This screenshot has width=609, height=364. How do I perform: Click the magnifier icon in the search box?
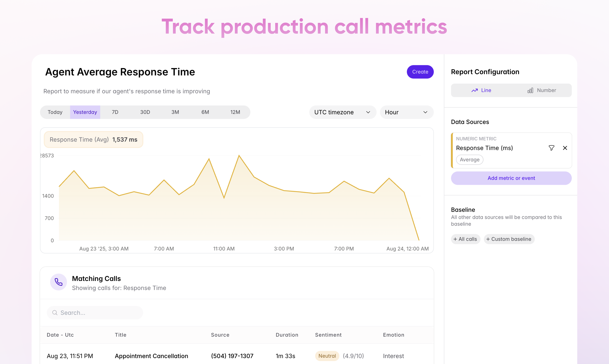pos(55,313)
